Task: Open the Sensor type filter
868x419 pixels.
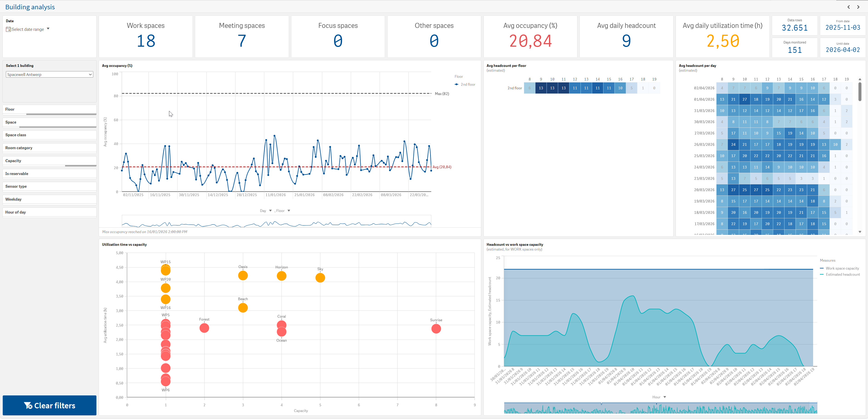Action: tap(49, 187)
